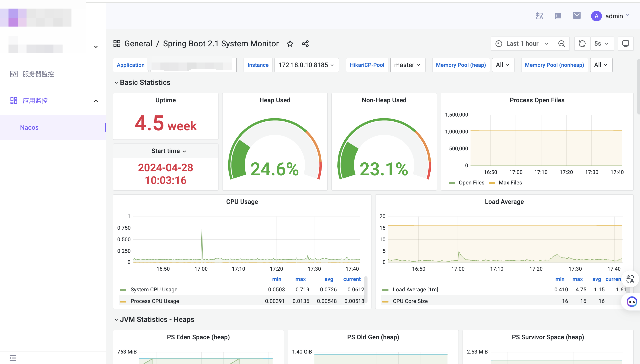Image resolution: width=640 pixels, height=364 pixels.
Task: Share the dashboard via share icon
Action: (x=305, y=44)
